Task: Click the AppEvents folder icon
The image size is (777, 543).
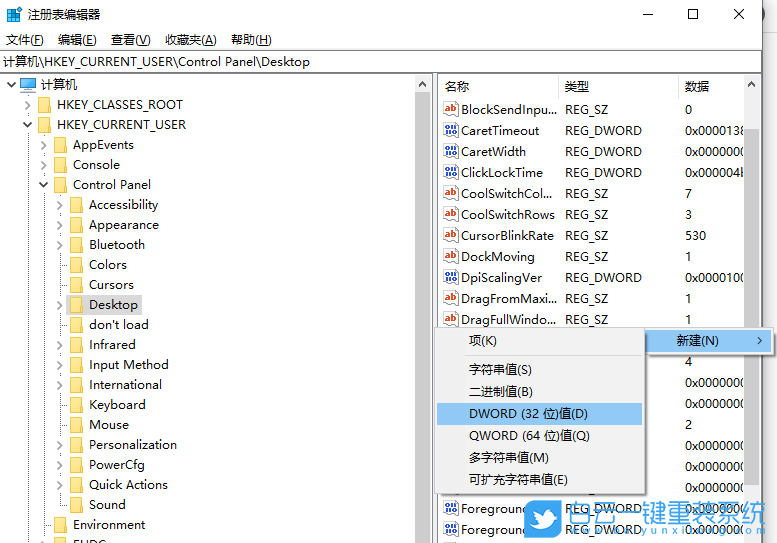Action: (60, 145)
